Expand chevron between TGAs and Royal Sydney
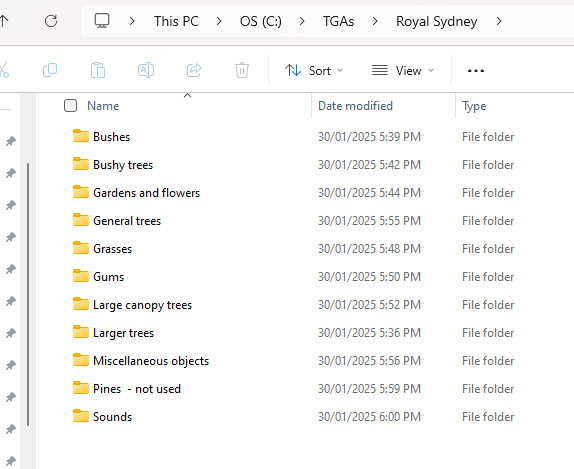 click(x=374, y=21)
